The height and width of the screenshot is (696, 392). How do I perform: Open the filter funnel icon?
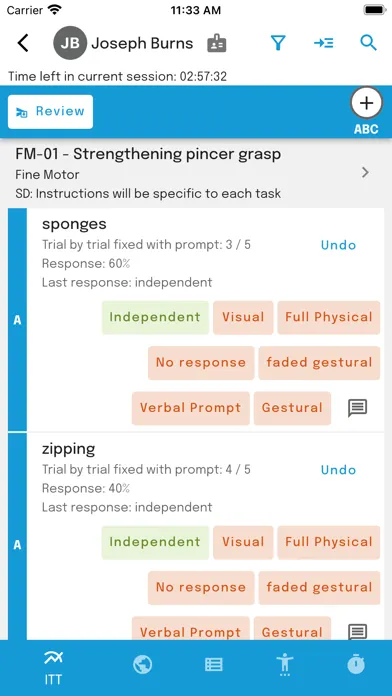pos(278,43)
